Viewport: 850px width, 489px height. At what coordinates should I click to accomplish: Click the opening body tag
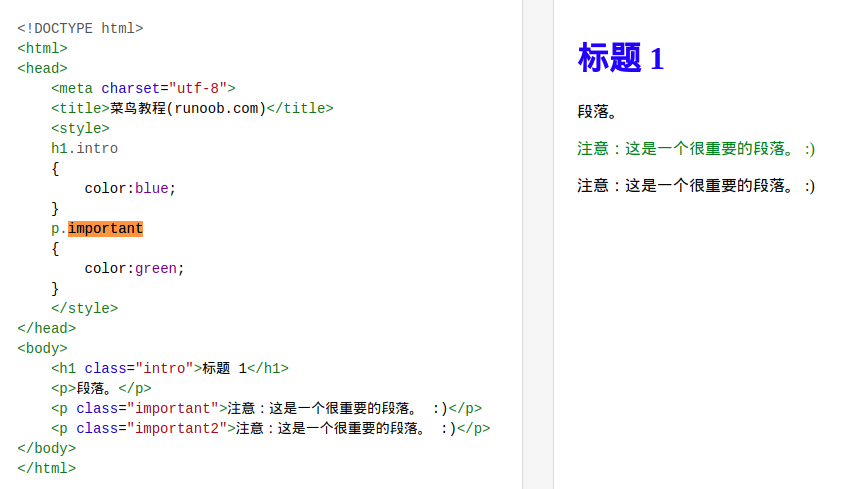coord(42,349)
